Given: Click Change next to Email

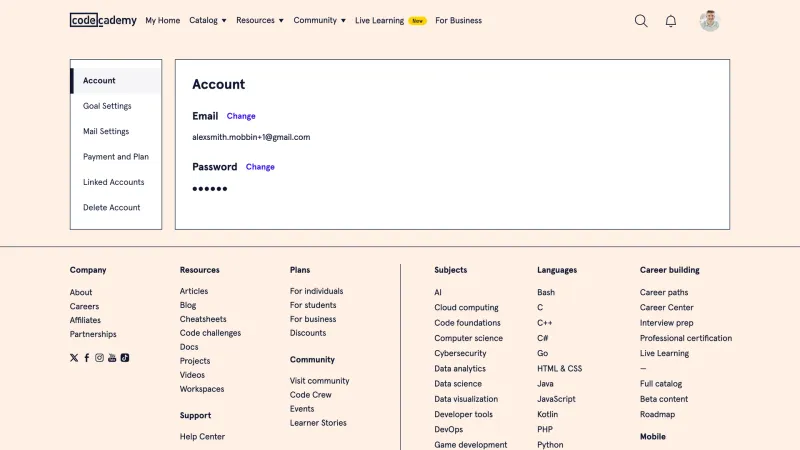Looking at the screenshot, I should (x=241, y=116).
